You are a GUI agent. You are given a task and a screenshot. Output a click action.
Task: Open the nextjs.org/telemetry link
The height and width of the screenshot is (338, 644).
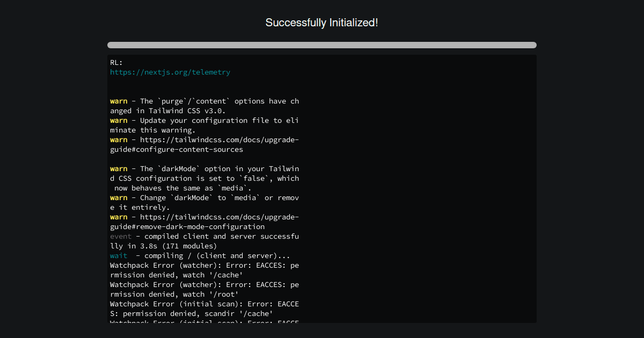coord(170,72)
